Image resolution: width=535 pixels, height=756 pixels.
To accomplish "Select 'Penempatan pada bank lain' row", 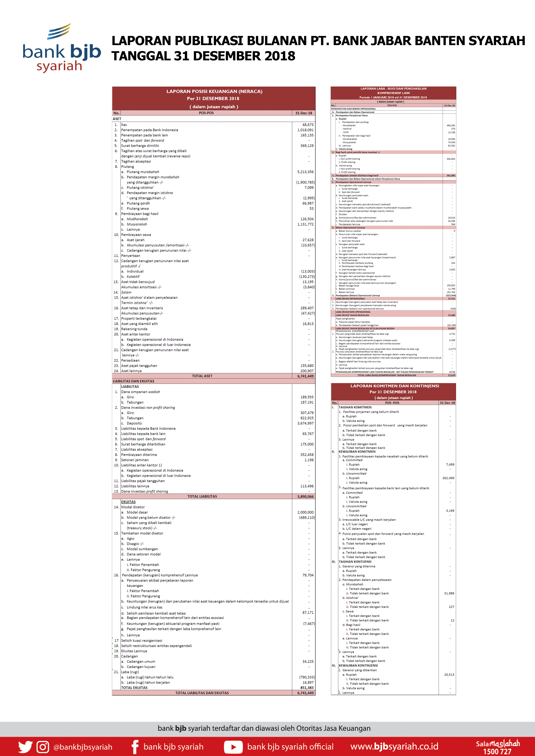I will pyautogui.click(x=214, y=135).
